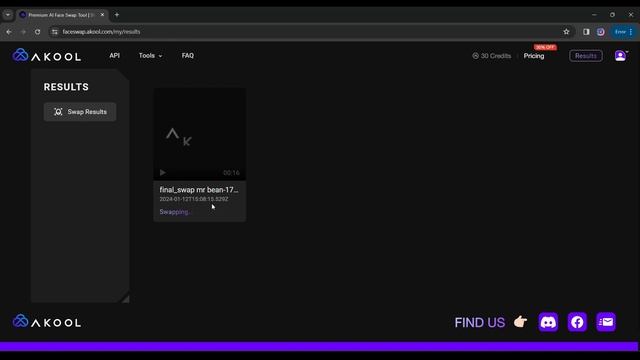Open the FAQ page
This screenshot has height=360, width=640.
[x=188, y=56]
